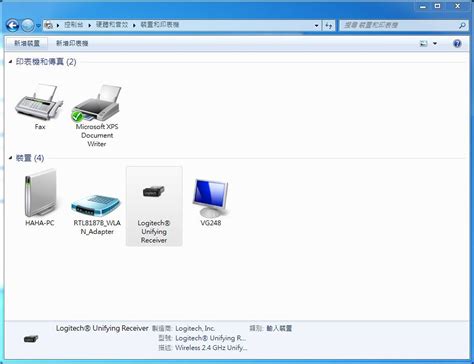This screenshot has height=364, width=474.
Task: Select the Logitech Unifying Receiver device
Action: pos(154,206)
